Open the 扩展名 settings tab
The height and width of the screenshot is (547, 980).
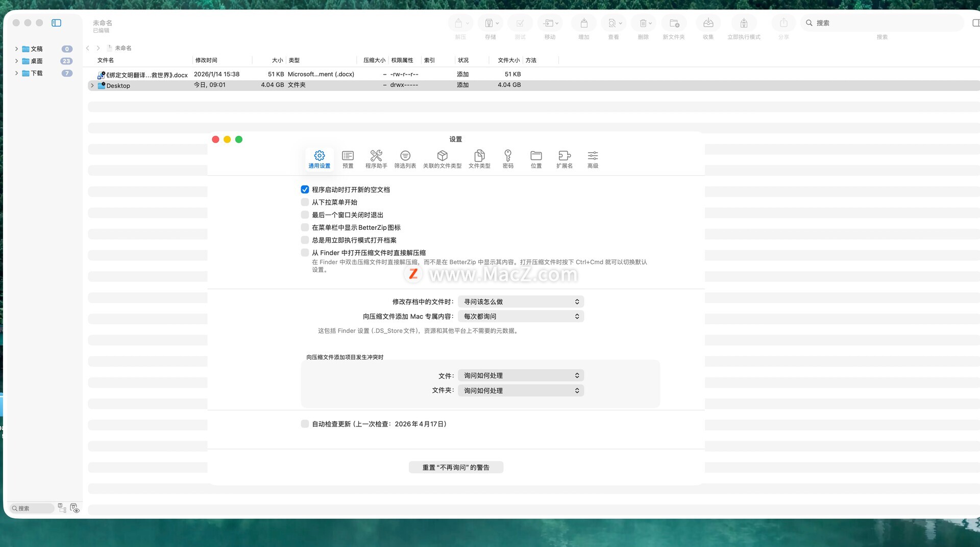pos(565,159)
